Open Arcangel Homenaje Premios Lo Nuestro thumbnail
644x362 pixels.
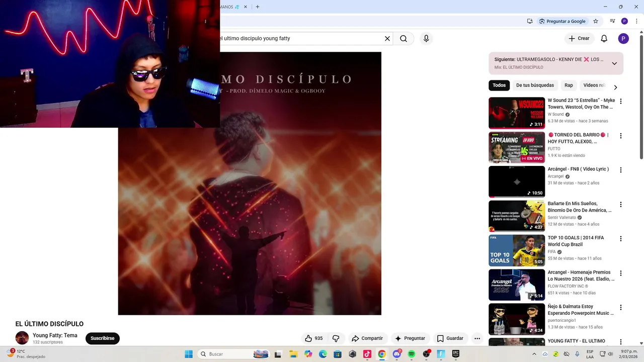coord(517,285)
